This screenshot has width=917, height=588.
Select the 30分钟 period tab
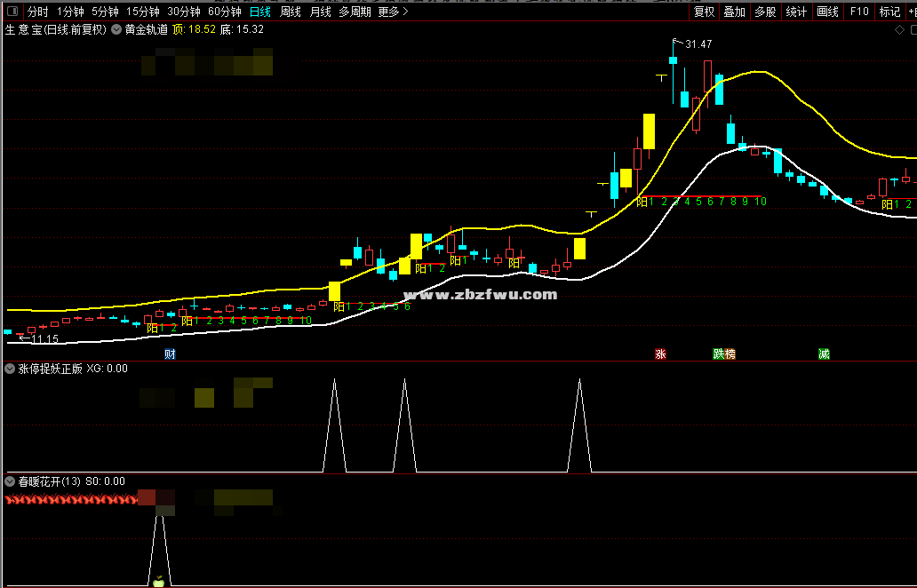click(184, 12)
